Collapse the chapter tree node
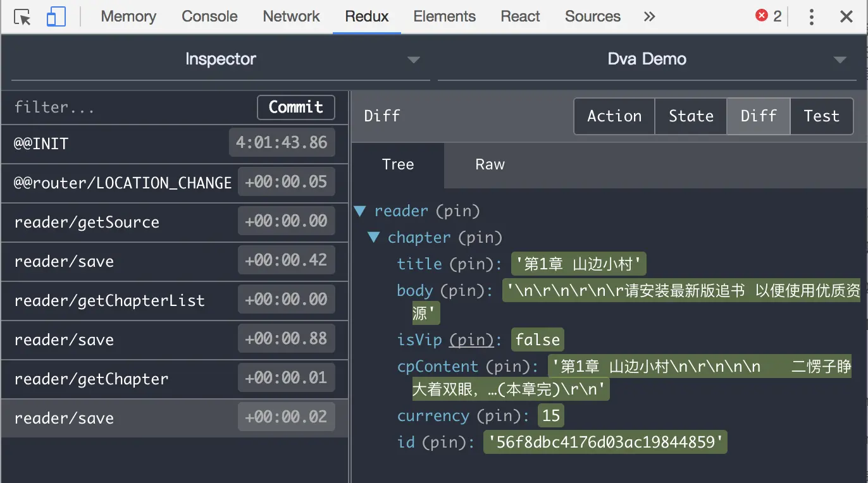 [374, 237]
